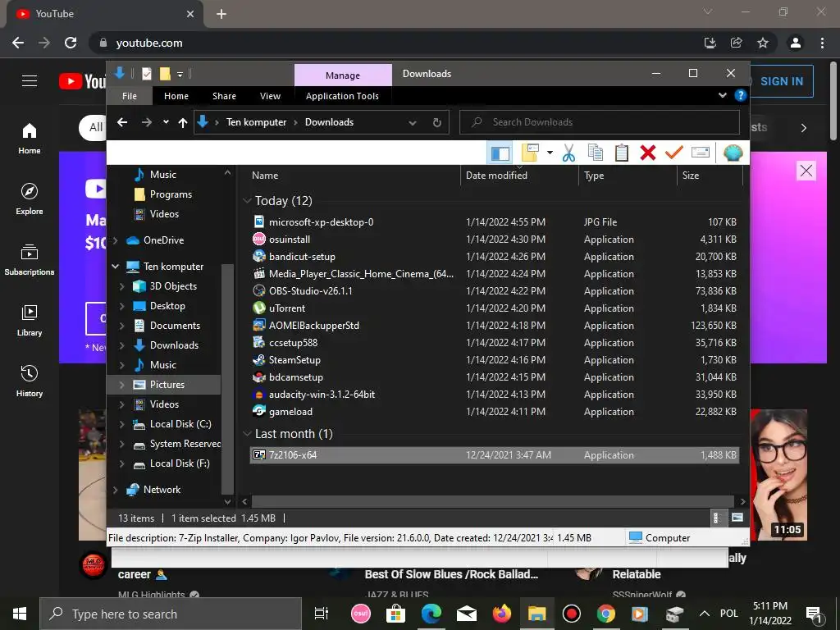Switch to details view in status bar
This screenshot has height=630, width=840.
(x=715, y=518)
